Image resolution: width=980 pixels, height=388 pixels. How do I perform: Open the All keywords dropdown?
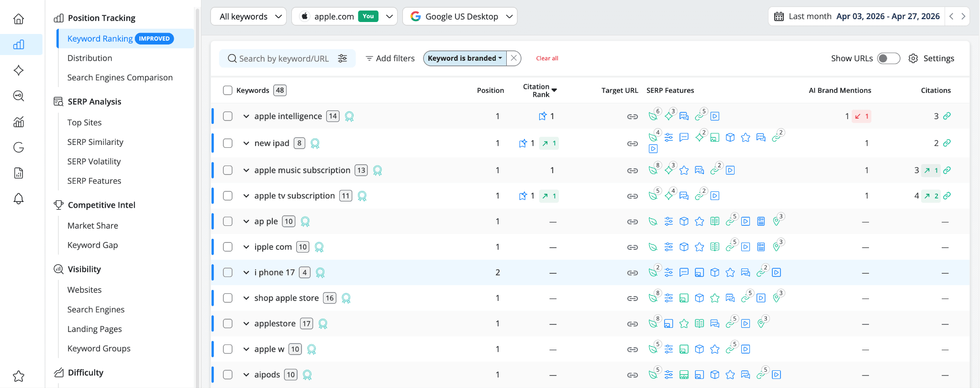(x=248, y=16)
